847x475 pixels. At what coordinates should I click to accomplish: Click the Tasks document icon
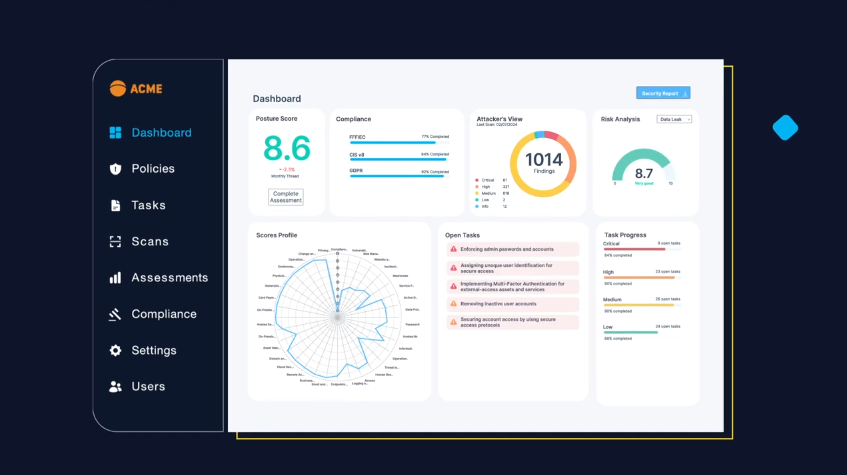[x=116, y=205]
